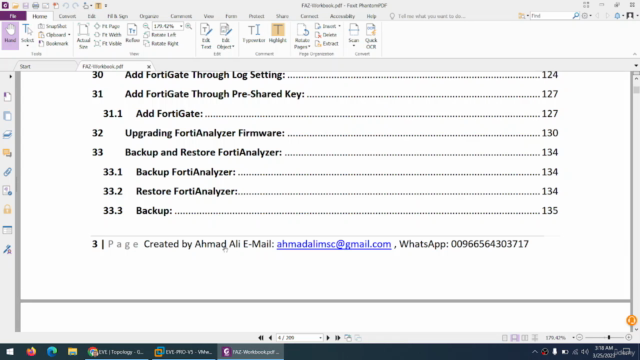640x360 pixels.
Task: Switch to the Organize ribbon tab
Action: click(149, 16)
